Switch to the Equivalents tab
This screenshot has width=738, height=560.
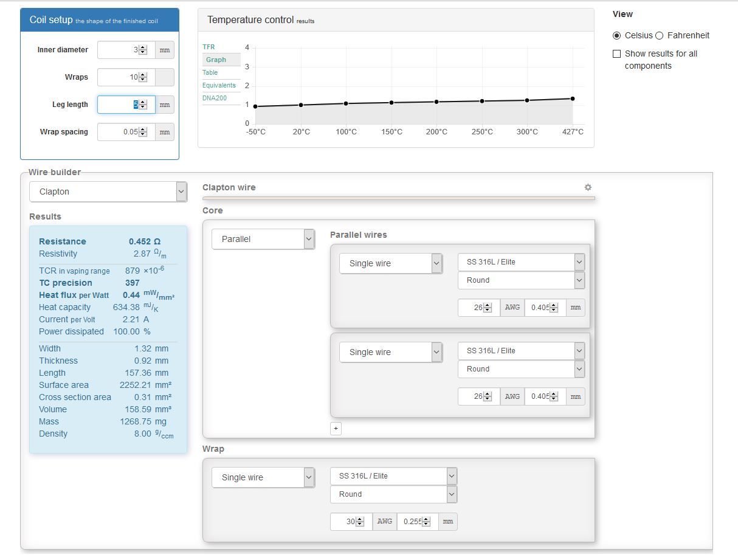coord(219,85)
